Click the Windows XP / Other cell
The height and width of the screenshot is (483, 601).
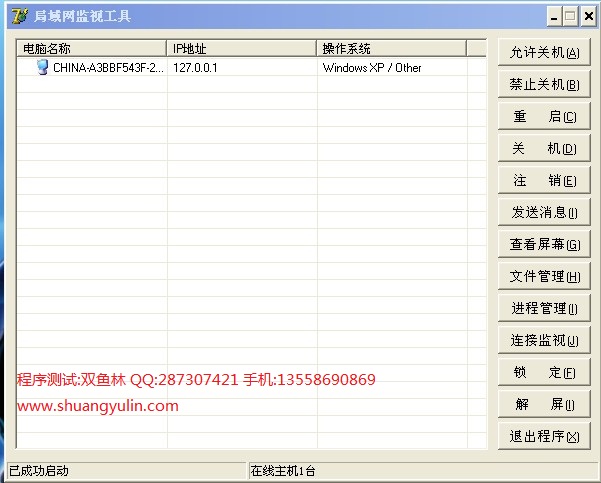pyautogui.click(x=372, y=68)
